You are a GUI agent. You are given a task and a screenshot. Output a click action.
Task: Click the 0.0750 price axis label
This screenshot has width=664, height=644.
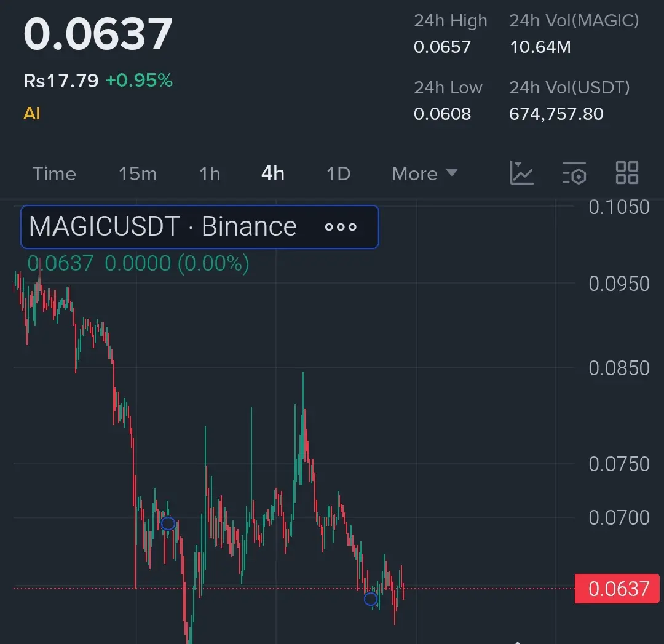pyautogui.click(x=619, y=464)
